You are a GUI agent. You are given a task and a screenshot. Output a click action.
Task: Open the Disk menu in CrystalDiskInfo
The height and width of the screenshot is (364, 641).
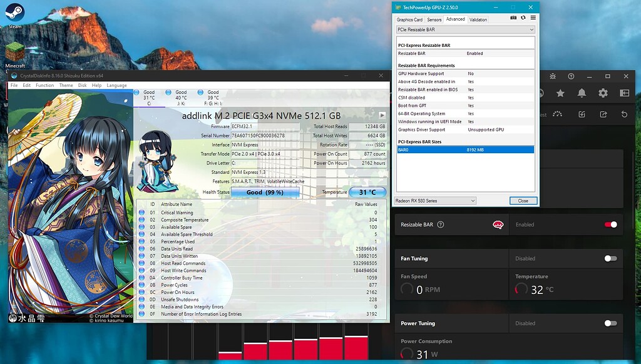(x=82, y=86)
